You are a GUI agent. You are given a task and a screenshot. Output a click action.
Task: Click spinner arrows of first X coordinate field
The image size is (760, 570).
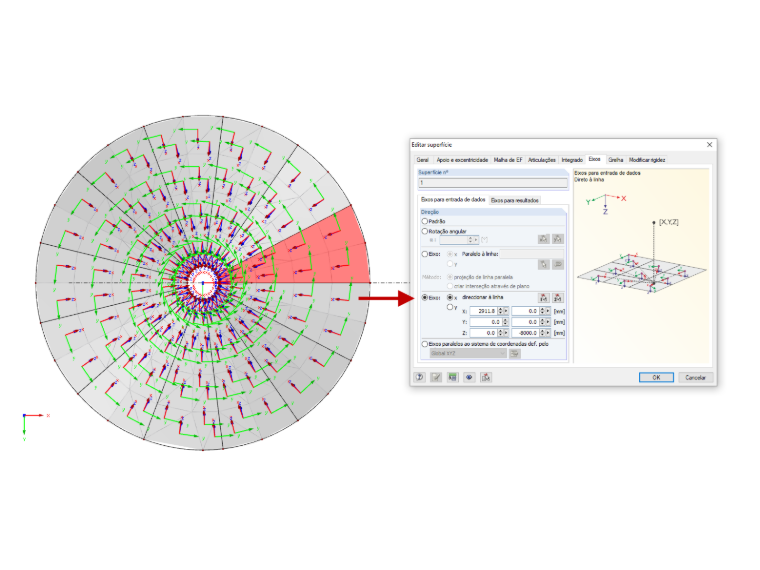click(x=501, y=311)
